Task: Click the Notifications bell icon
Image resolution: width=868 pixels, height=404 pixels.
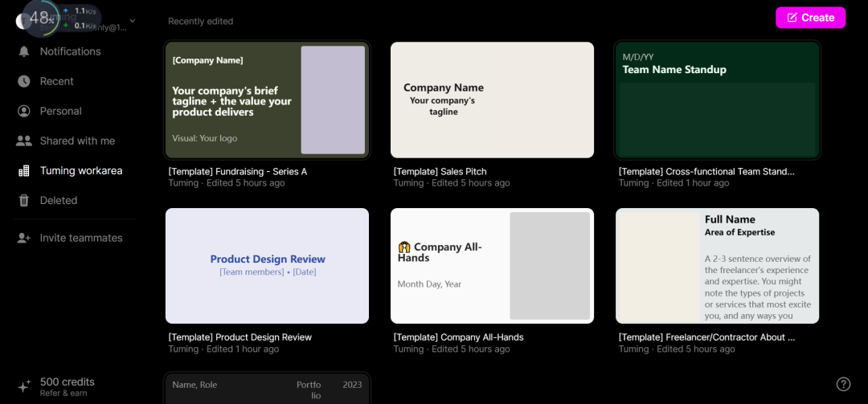Action: pos(24,51)
